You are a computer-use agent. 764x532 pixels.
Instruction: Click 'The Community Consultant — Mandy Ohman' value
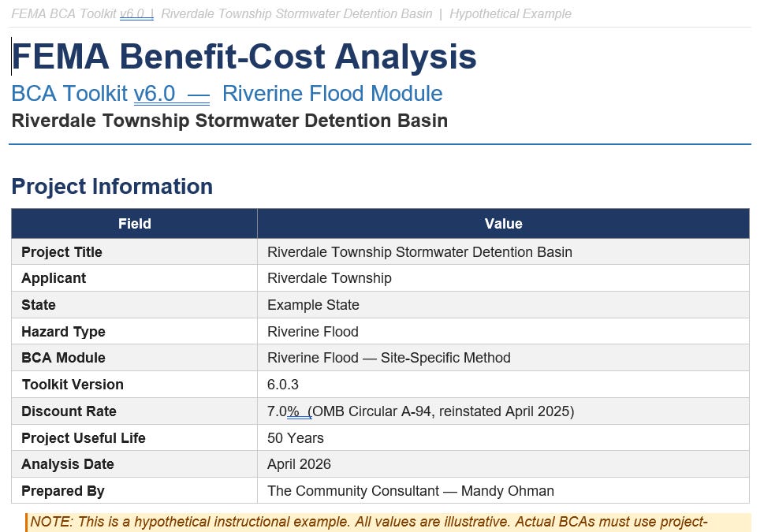click(x=410, y=490)
